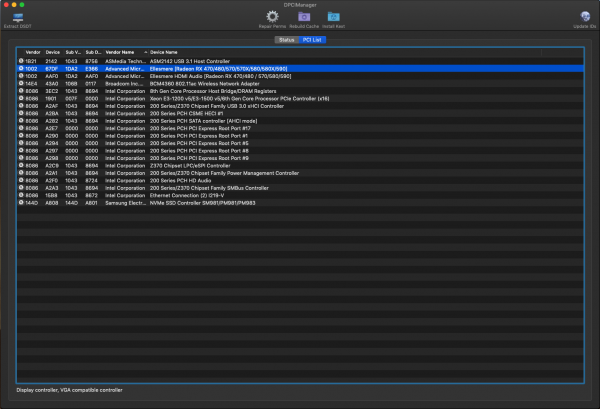The image size is (600, 409).
Task: Switch to the Status tab
Action: coord(286,39)
